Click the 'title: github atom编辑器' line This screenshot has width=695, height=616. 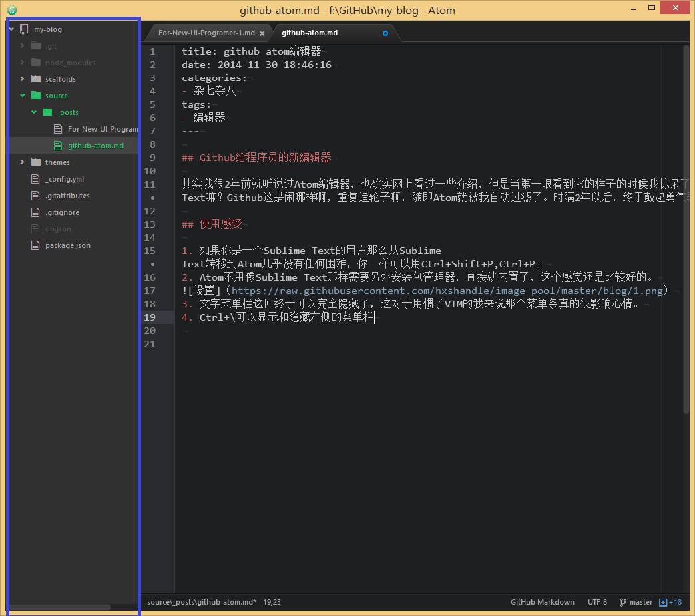click(x=252, y=51)
